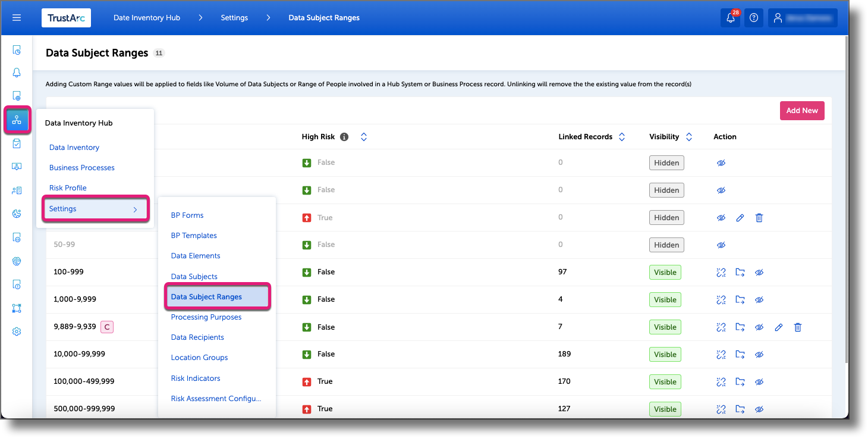This screenshot has height=438, width=868.
Task: Open the Business Processes link
Action: pos(81,167)
